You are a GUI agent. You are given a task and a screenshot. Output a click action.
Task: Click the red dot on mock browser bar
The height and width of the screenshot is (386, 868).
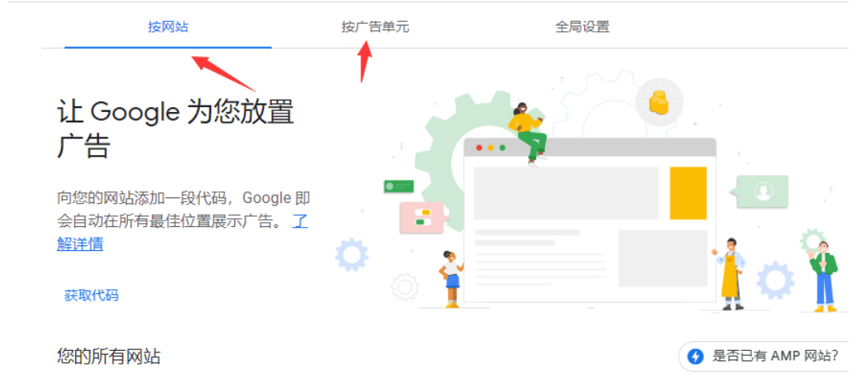tap(478, 147)
